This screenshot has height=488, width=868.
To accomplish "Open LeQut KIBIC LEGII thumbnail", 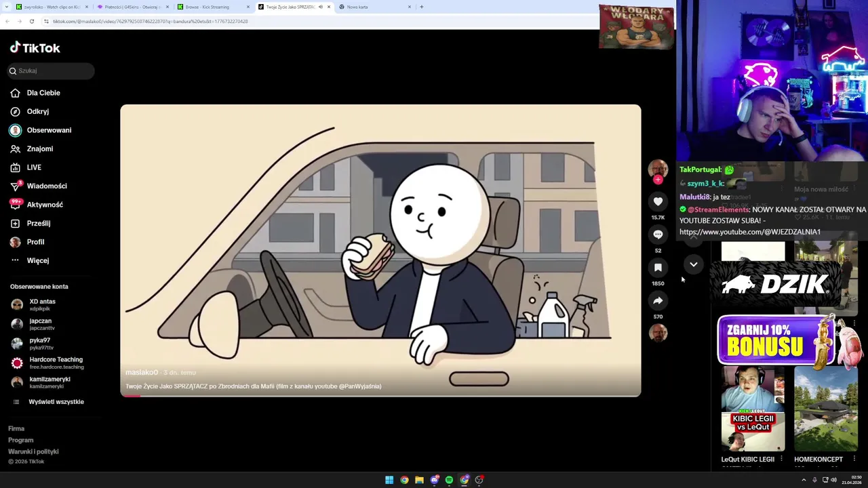I will click(753, 409).
